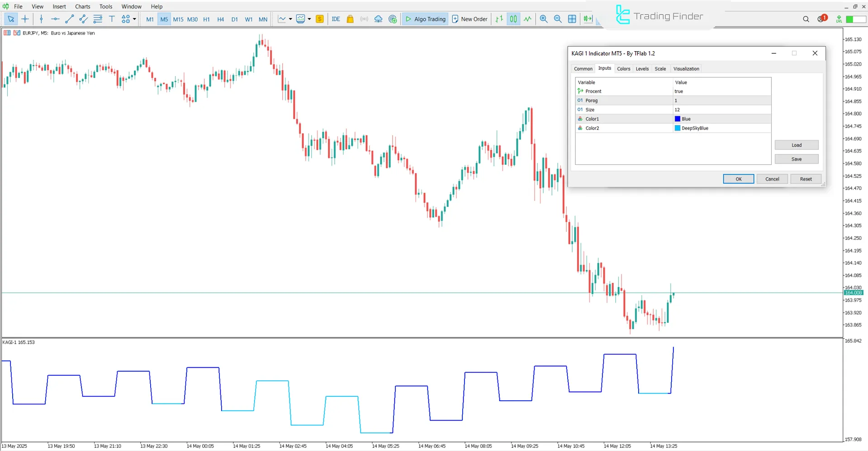This screenshot has height=451, width=868.
Task: Toggle chart shift on the toolbar
Action: coord(588,19)
